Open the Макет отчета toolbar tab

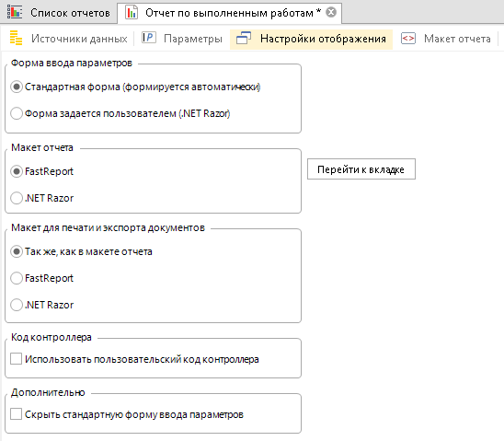pos(457,39)
